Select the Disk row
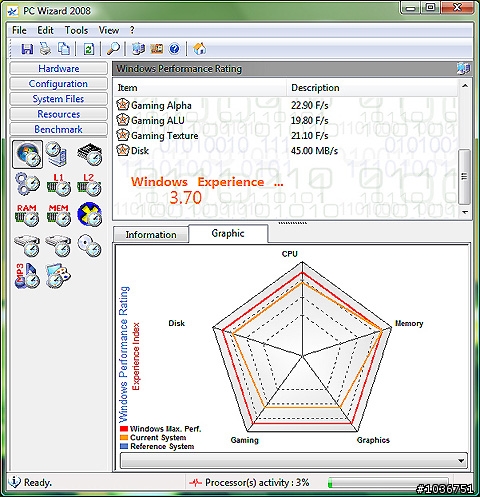Screen dimensions: 480x497 [287, 151]
